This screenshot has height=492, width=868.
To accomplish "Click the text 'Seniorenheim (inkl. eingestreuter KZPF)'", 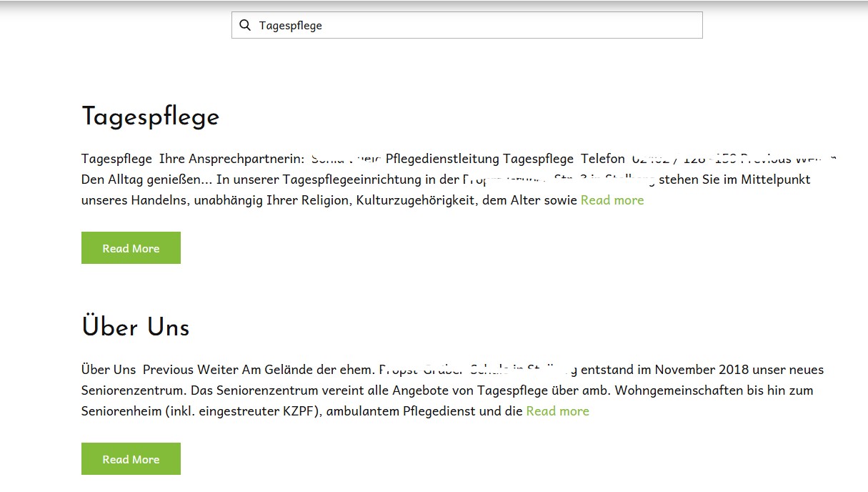I will [x=201, y=411].
